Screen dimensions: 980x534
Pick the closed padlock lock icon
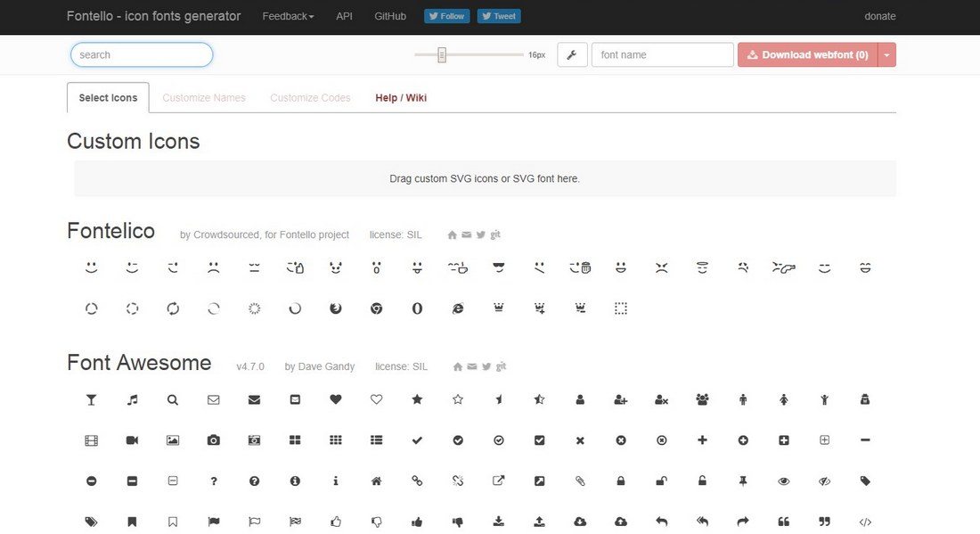point(621,481)
